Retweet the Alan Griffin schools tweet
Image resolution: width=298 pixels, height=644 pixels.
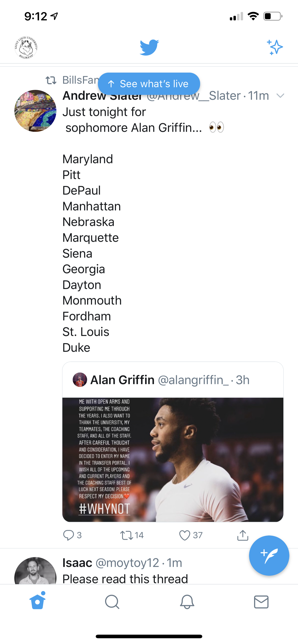click(132, 535)
